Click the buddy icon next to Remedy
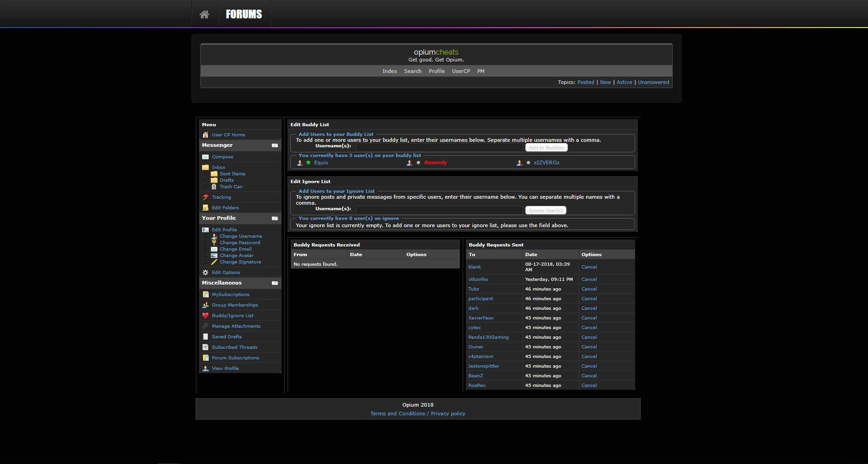 pyautogui.click(x=409, y=163)
